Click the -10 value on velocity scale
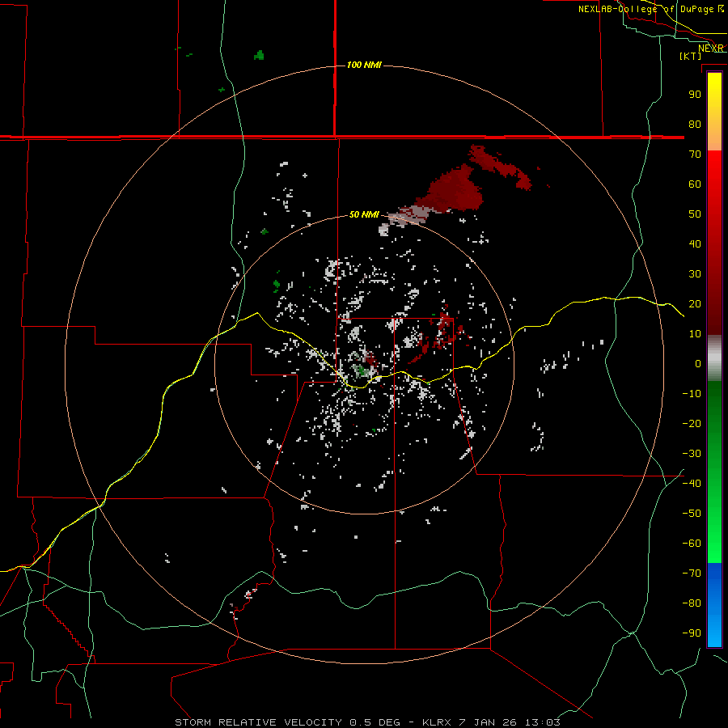Screen dimensions: 728x728 click(x=692, y=394)
